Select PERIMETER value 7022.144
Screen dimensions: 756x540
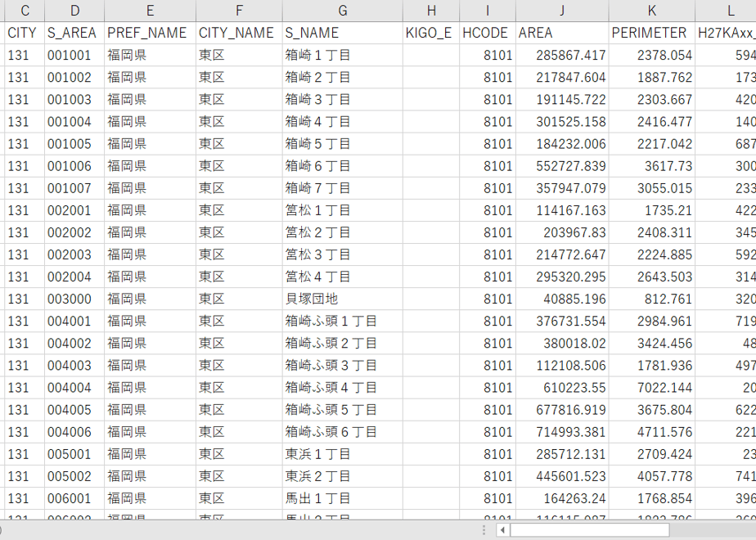point(652,388)
